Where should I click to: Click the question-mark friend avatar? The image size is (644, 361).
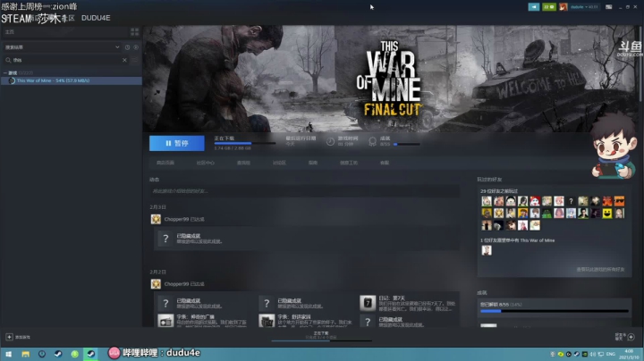(x=571, y=201)
